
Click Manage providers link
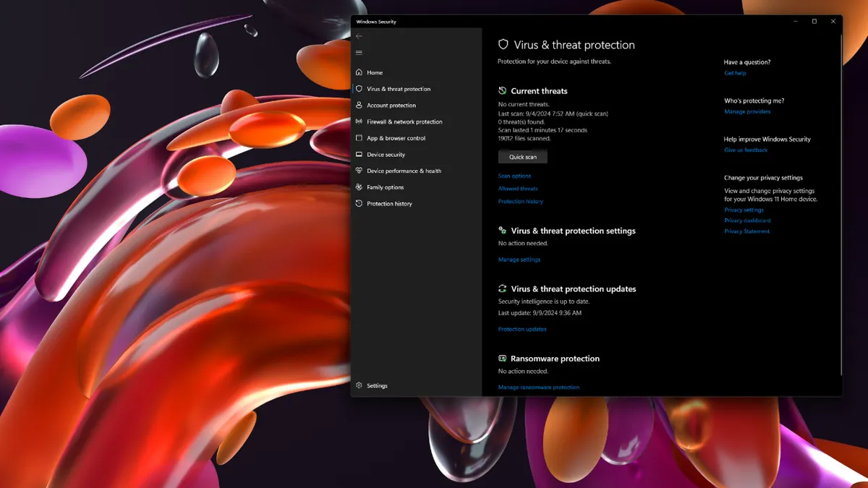pyautogui.click(x=747, y=112)
